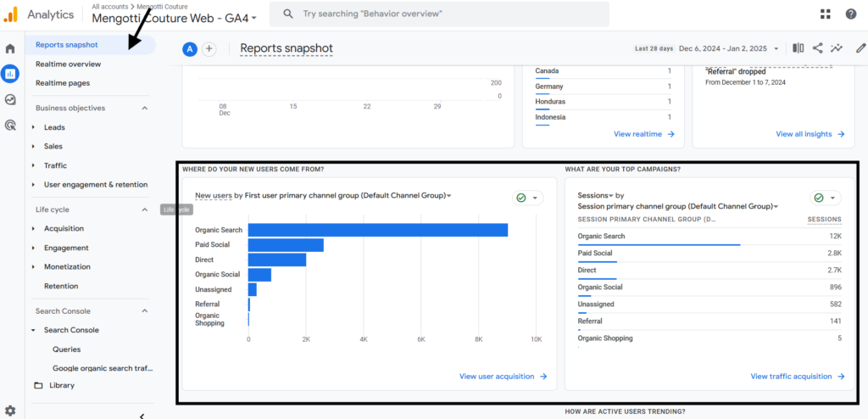Viewport: 868px width, 419px height.
Task: Expand the Traffic tree item
Action: [34, 165]
